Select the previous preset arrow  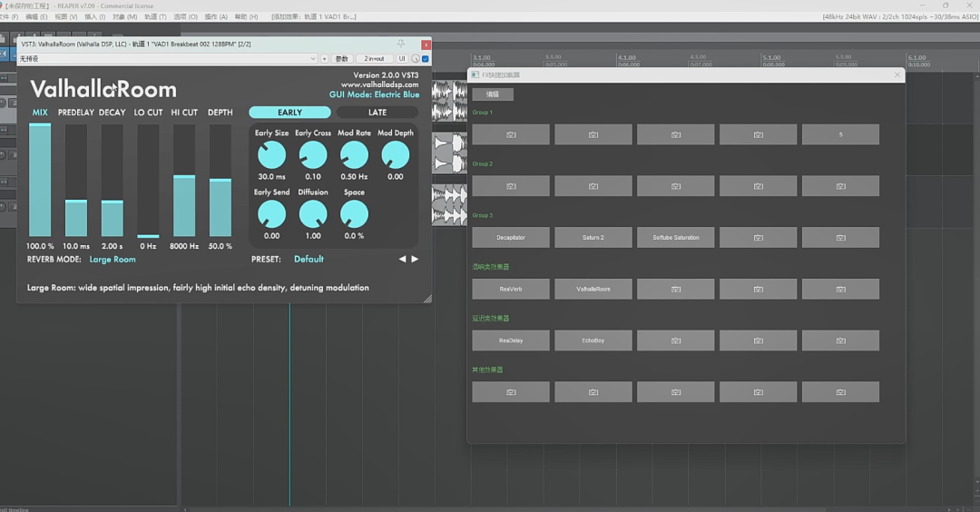(403, 259)
